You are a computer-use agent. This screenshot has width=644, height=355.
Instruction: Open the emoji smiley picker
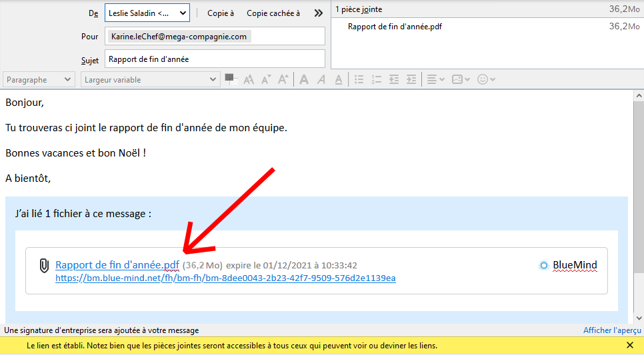click(487, 79)
